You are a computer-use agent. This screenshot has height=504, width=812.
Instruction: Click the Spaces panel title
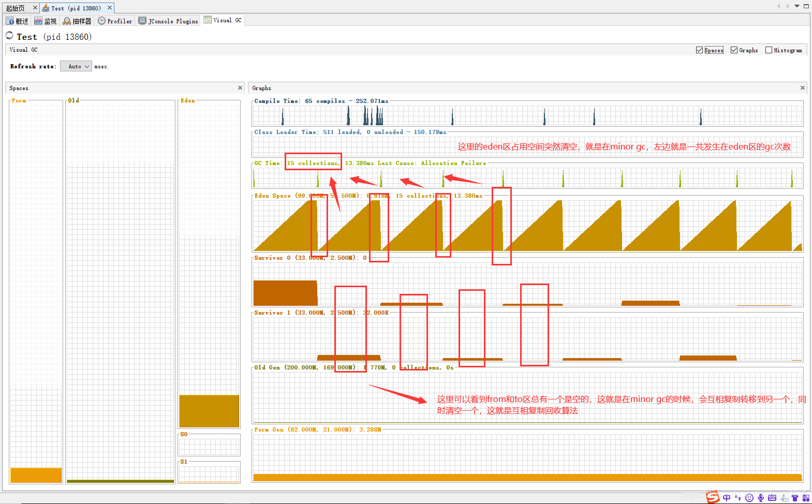click(19, 88)
